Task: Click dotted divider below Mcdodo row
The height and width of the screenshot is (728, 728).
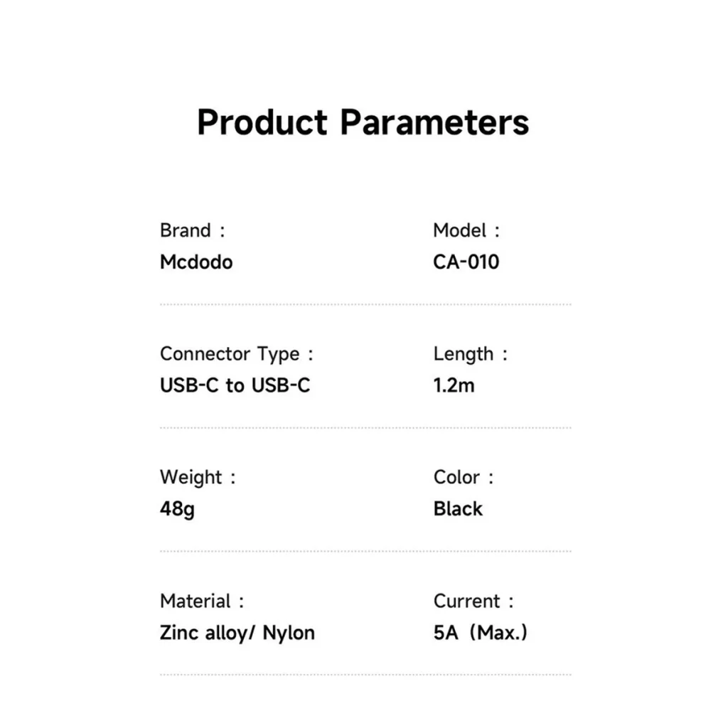Action: click(365, 304)
